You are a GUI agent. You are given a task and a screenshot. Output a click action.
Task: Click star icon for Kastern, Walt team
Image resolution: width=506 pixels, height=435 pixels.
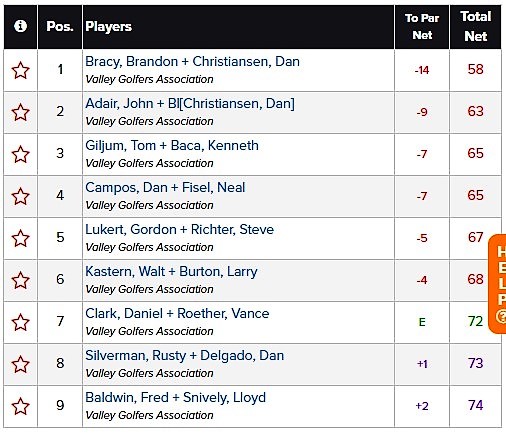coord(20,280)
